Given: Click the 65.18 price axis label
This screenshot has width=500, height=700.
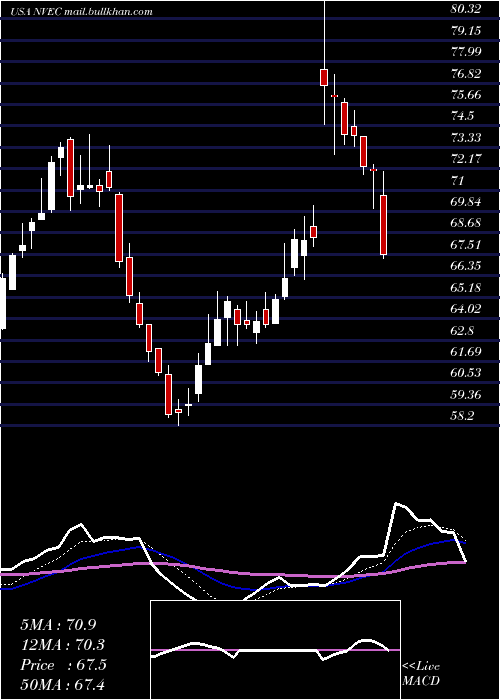Looking at the screenshot, I should [x=466, y=288].
